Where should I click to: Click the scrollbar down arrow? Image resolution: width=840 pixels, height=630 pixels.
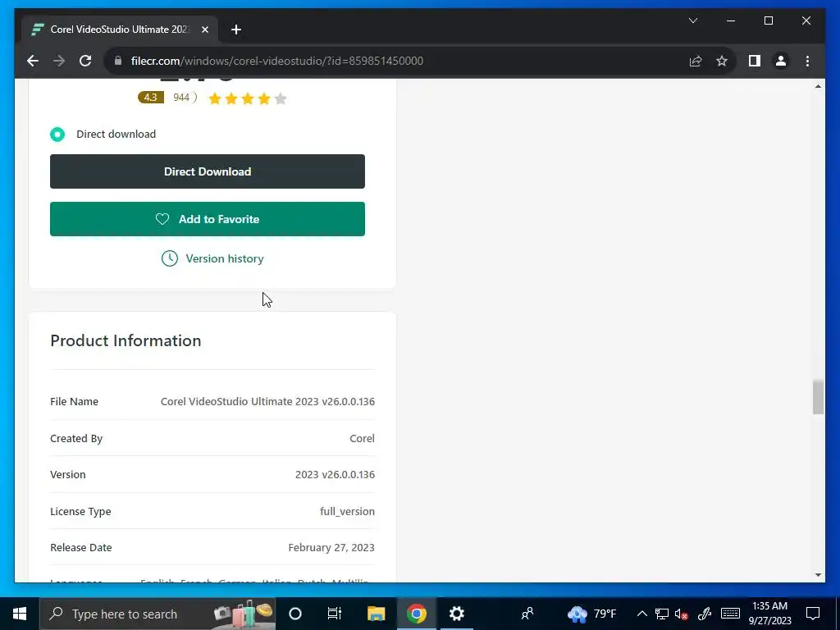818,575
